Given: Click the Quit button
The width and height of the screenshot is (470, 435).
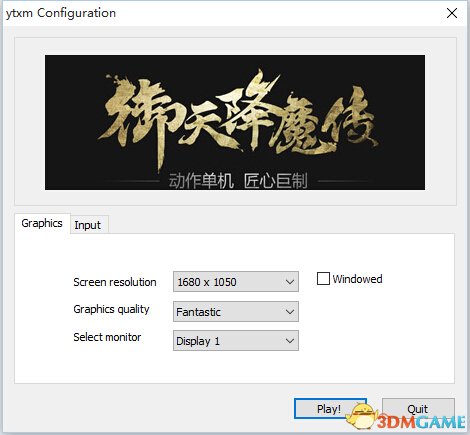Looking at the screenshot, I should point(418,409).
